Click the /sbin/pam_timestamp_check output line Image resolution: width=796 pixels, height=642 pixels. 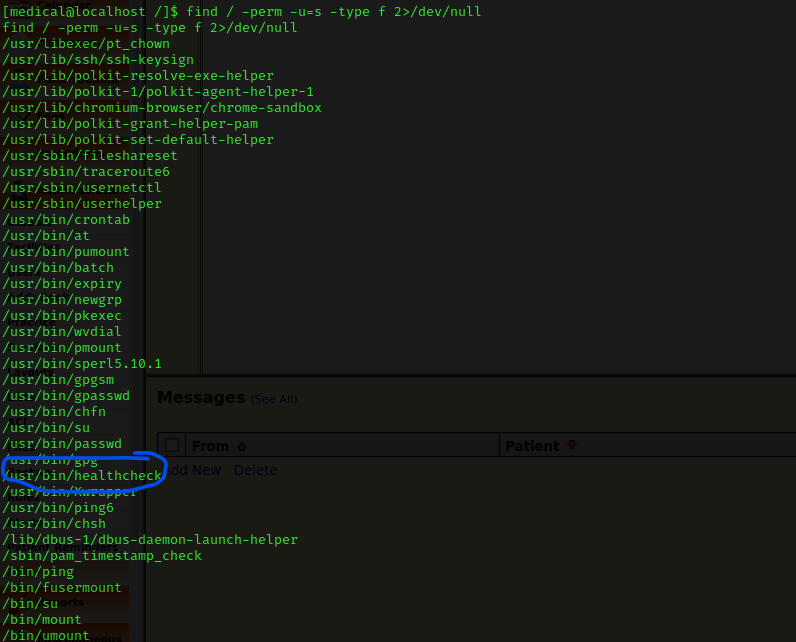click(x=102, y=556)
